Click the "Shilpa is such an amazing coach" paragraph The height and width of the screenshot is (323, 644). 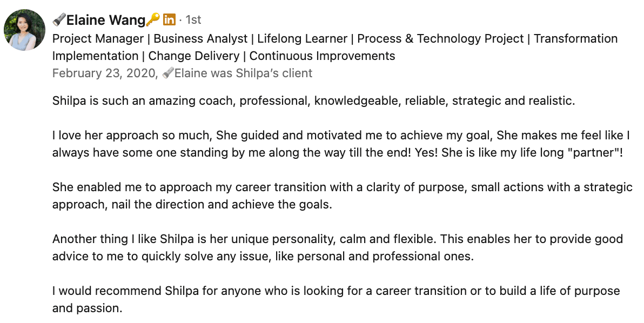(x=313, y=101)
